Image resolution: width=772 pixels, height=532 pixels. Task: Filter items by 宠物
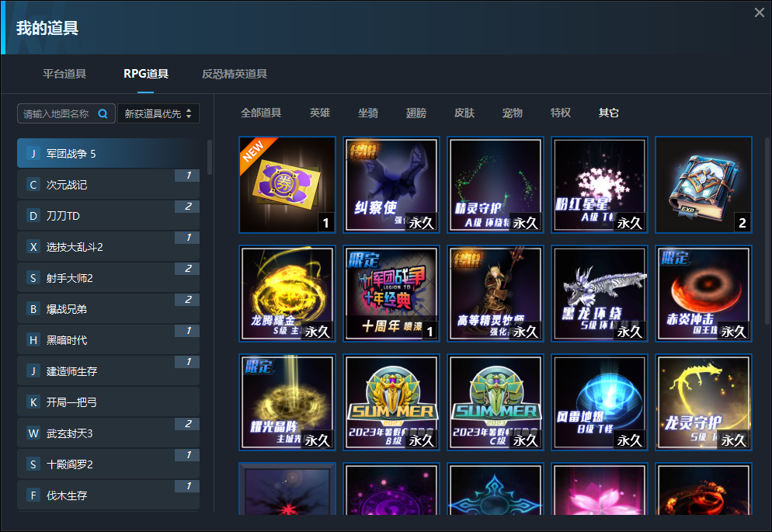tap(512, 113)
